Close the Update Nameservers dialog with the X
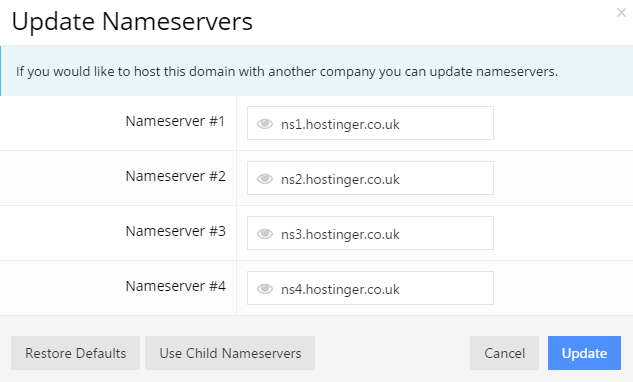 (x=621, y=13)
